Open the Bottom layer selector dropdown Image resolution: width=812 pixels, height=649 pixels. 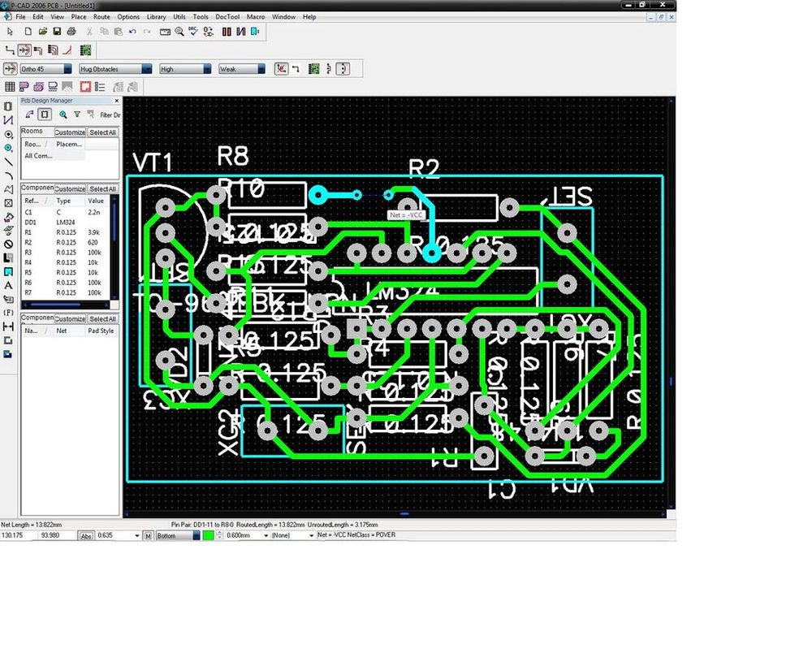[196, 536]
